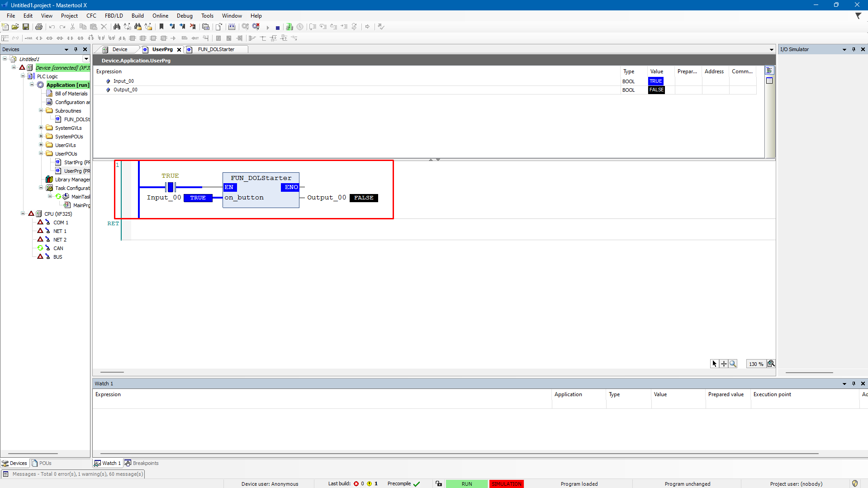The image size is (868, 488).
Task: Stop the application with the blue square icon
Action: click(x=278, y=27)
